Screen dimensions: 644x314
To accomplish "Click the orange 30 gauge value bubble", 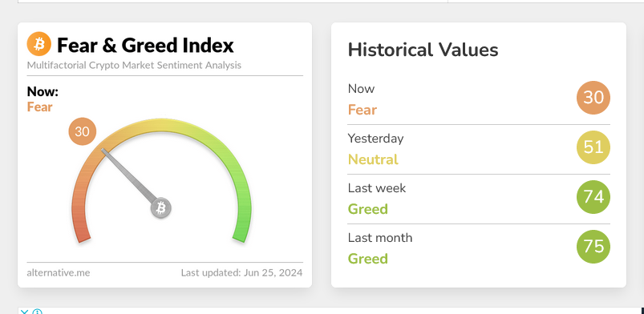I will coord(82,131).
